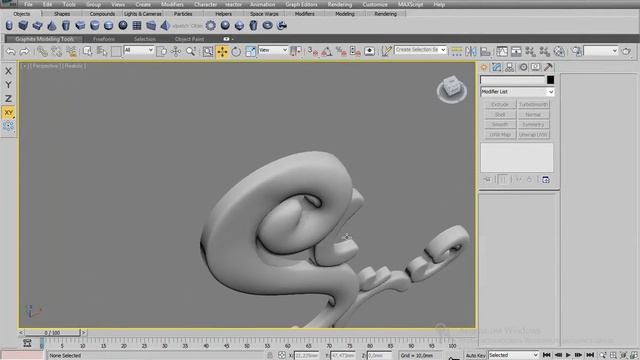Click the Pin Stack icon
The image size is (640, 360).
(x=487, y=180)
